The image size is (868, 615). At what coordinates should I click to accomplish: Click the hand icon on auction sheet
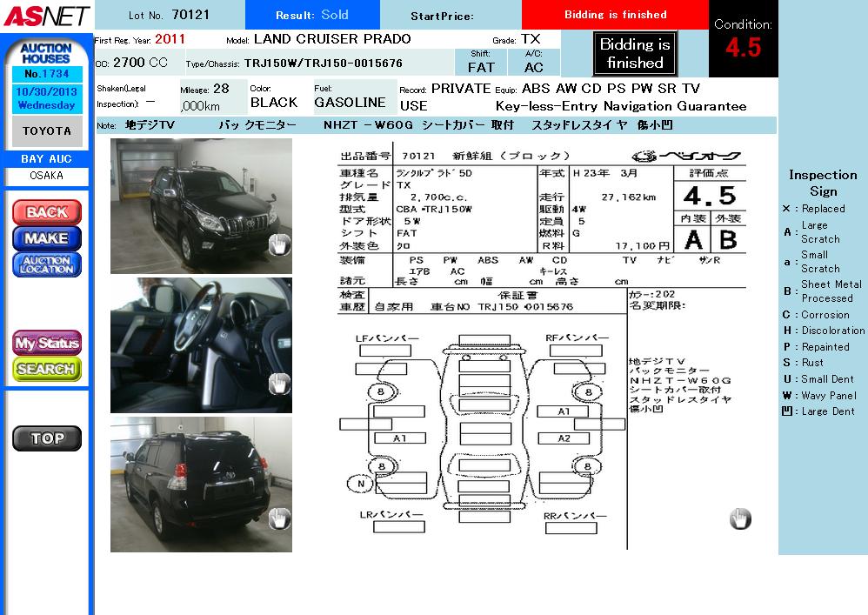[x=739, y=519]
